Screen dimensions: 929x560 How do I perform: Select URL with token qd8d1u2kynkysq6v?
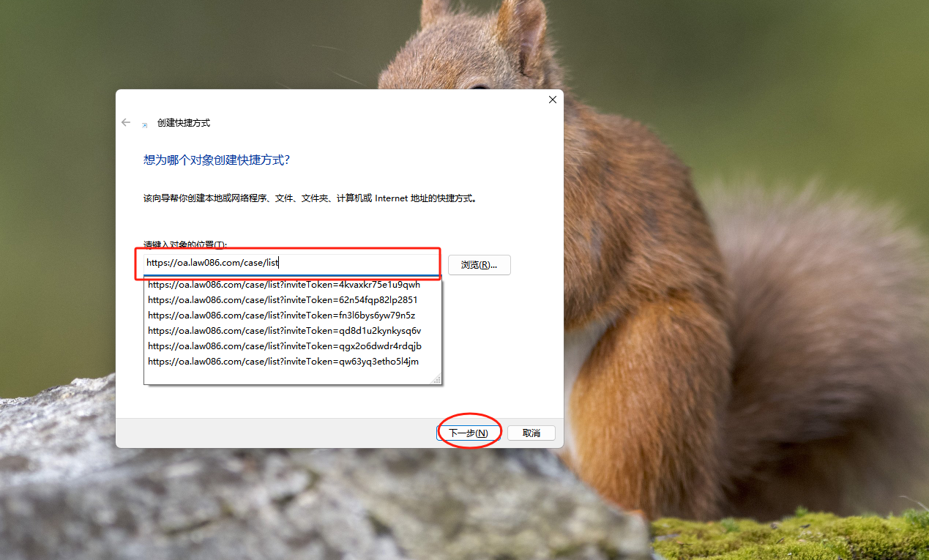(284, 331)
